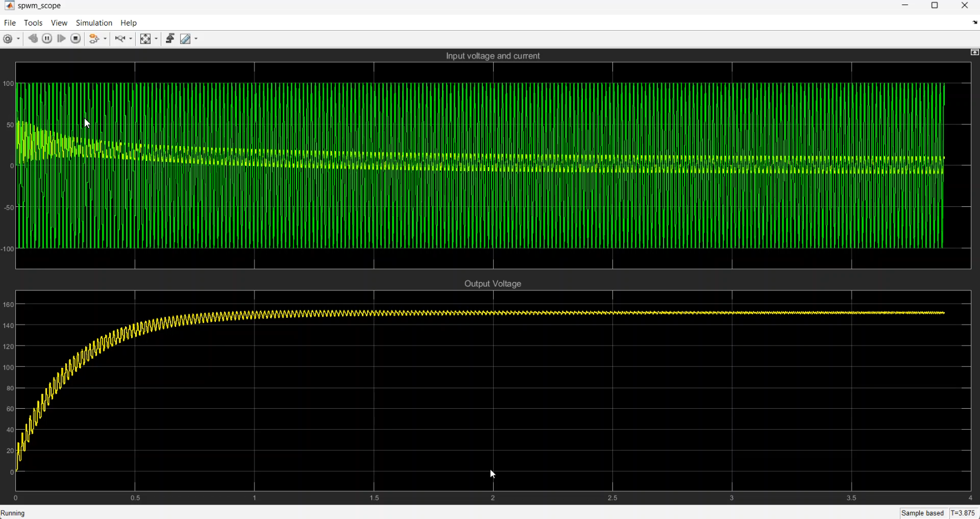Click the Highlight Simulink Block icon
The image size is (980, 519).
click(x=95, y=39)
